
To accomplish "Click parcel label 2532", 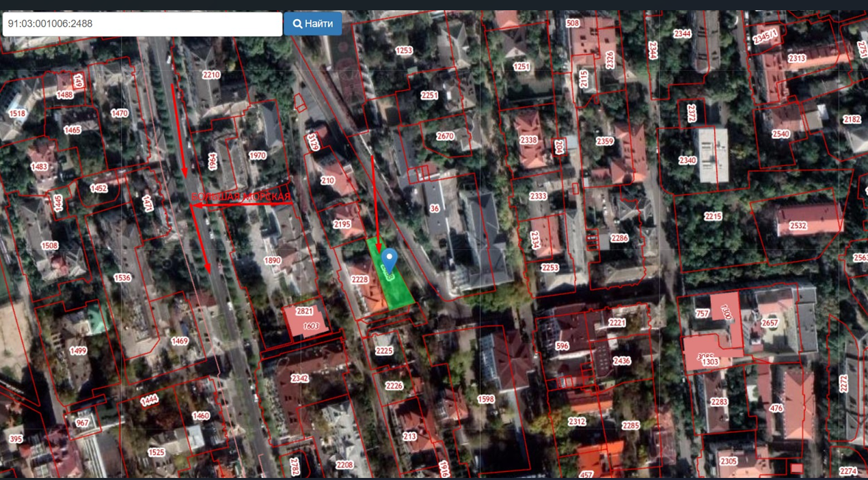I will click(x=798, y=225).
